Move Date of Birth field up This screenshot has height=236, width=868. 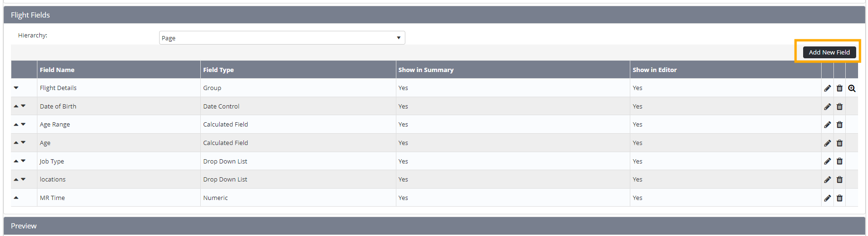[x=16, y=106]
